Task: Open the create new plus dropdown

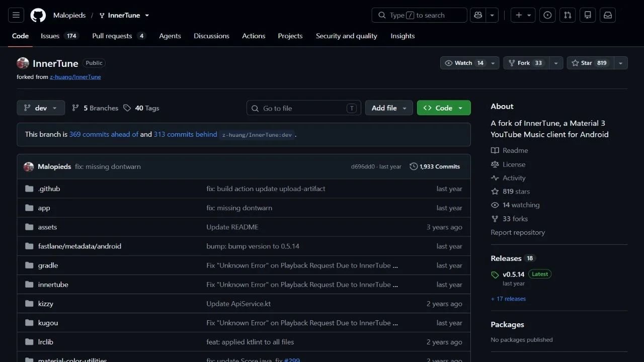Action: pyautogui.click(x=523, y=15)
